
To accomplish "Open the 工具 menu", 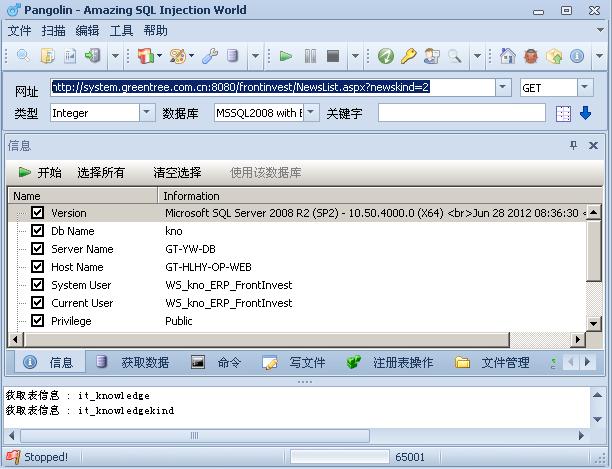I will (x=121, y=30).
